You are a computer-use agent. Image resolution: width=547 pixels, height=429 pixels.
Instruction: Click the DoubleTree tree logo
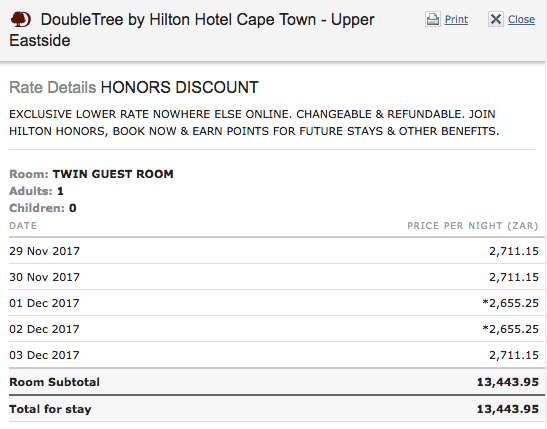click(21, 19)
